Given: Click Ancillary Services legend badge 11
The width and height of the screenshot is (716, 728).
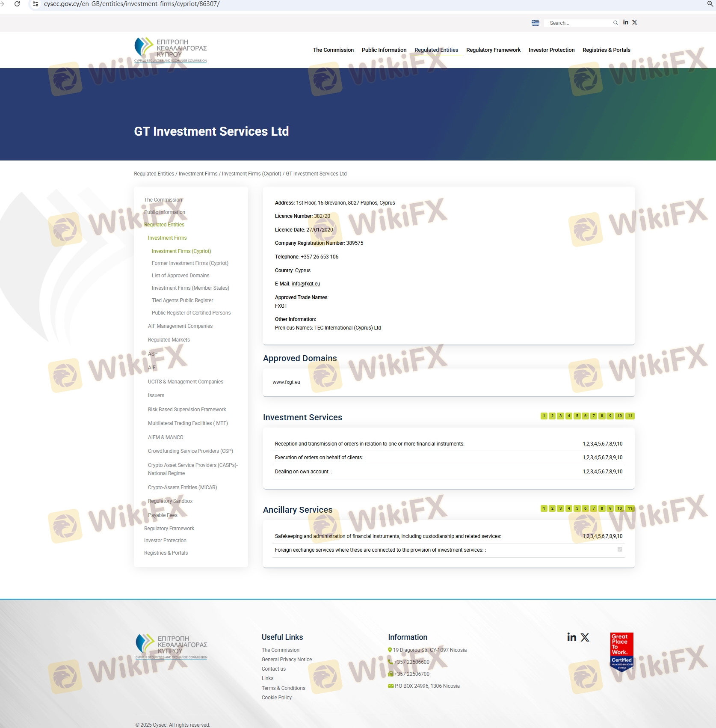Looking at the screenshot, I should point(630,508).
